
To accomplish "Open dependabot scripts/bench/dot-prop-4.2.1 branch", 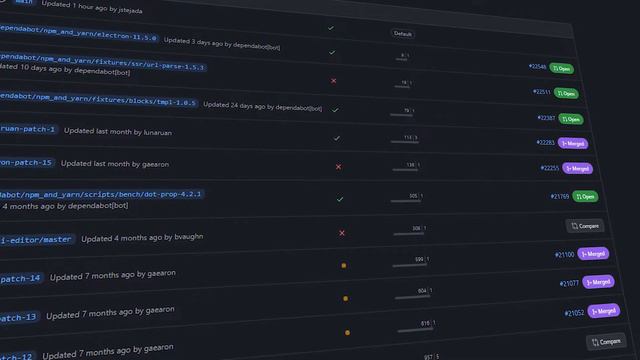I will pos(102,194).
